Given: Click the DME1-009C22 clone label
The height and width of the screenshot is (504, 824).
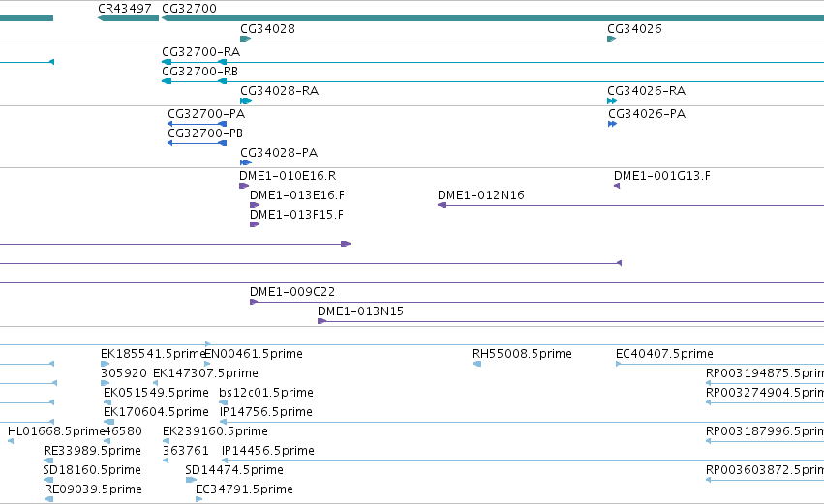Looking at the screenshot, I should (x=292, y=292).
